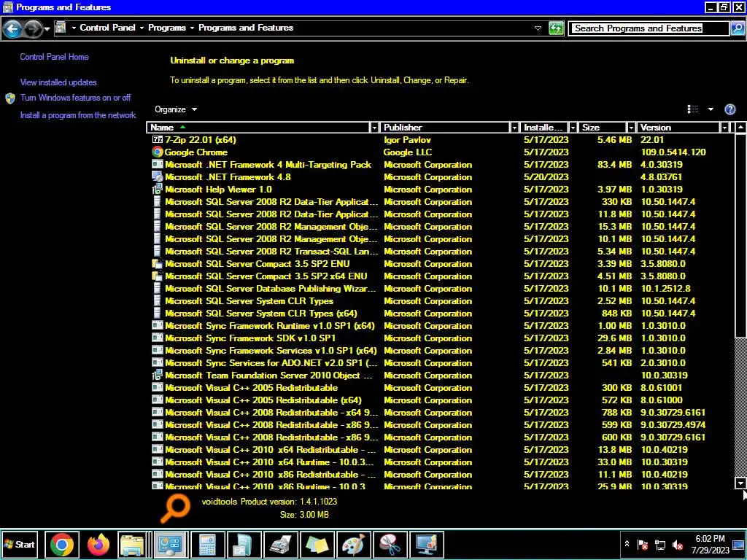Click the scrollbar down arrow
Screen dimensions: 747x560
(x=740, y=483)
